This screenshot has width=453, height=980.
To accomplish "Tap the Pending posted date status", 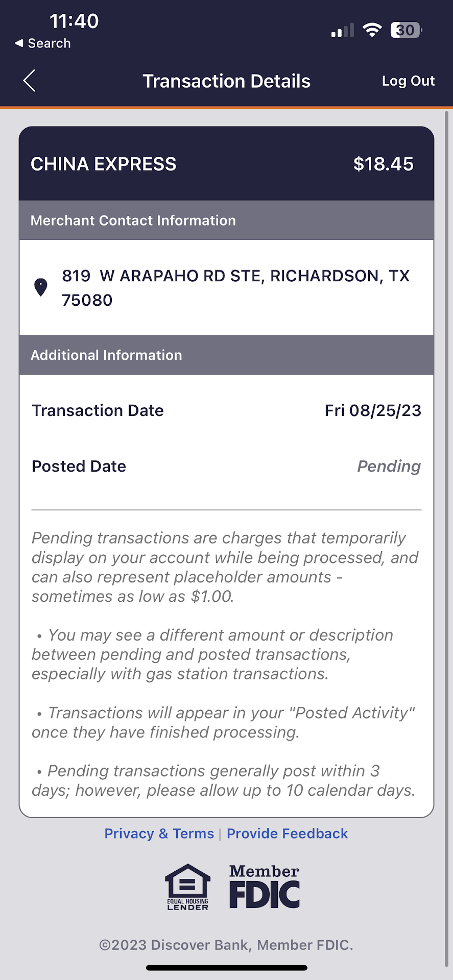I will click(x=389, y=466).
